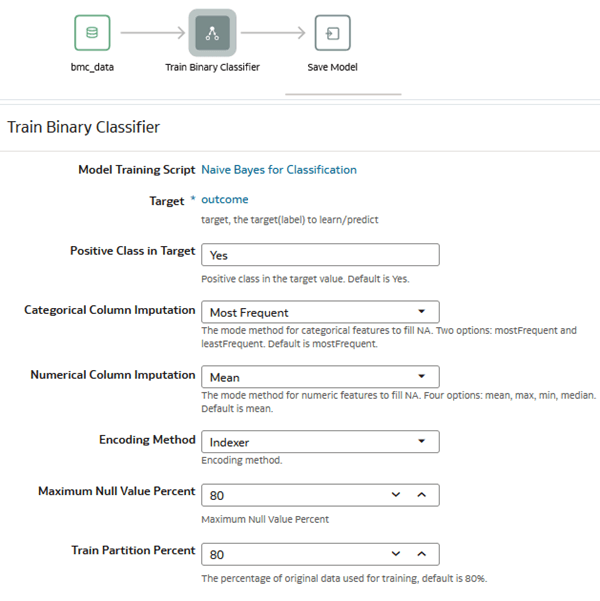Open the Numerical Column Imputation dropdown
Screen dimensions: 600x601
tap(320, 376)
